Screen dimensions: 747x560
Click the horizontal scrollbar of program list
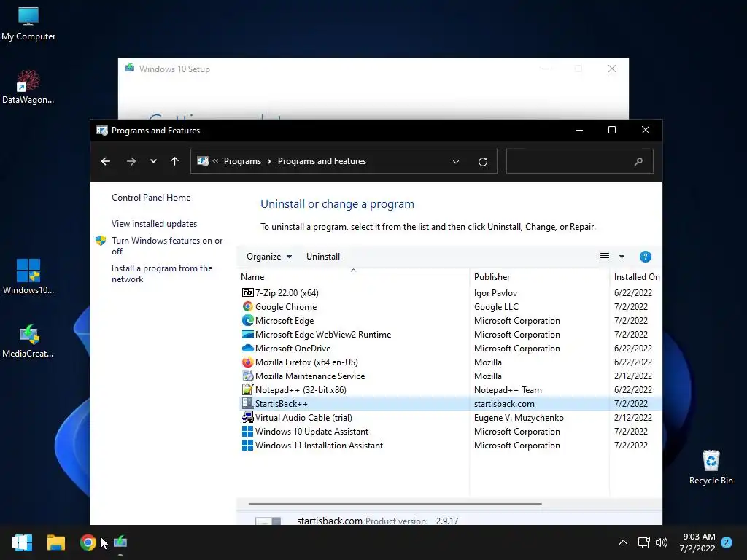click(x=395, y=503)
